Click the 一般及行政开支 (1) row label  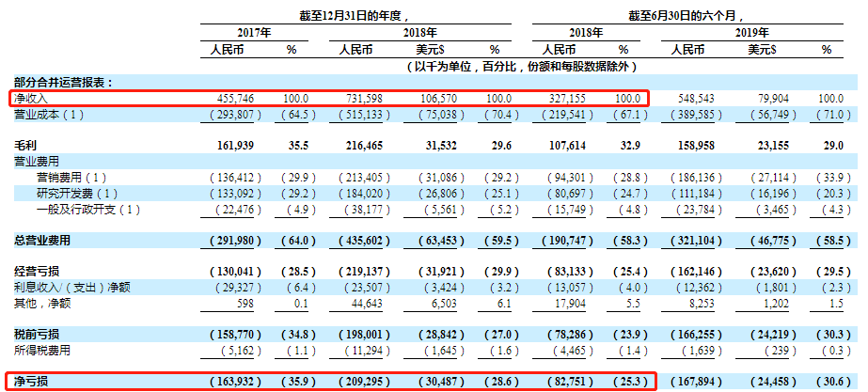point(88,210)
